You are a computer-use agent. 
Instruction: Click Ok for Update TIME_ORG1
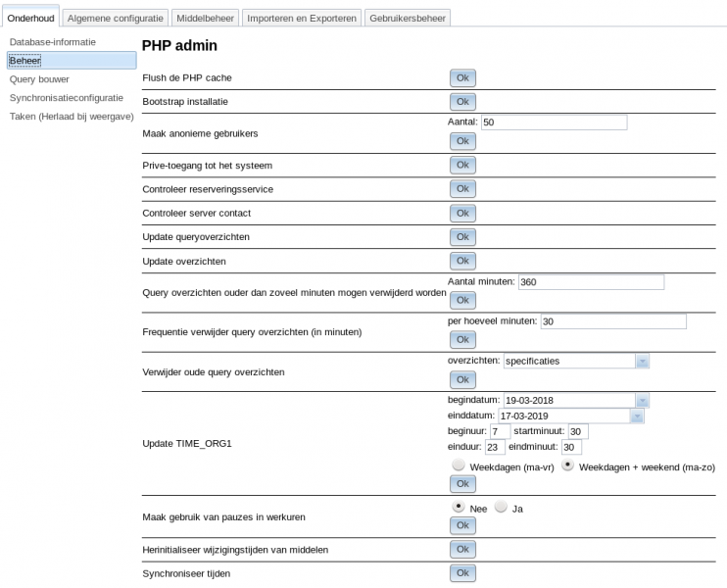point(462,484)
